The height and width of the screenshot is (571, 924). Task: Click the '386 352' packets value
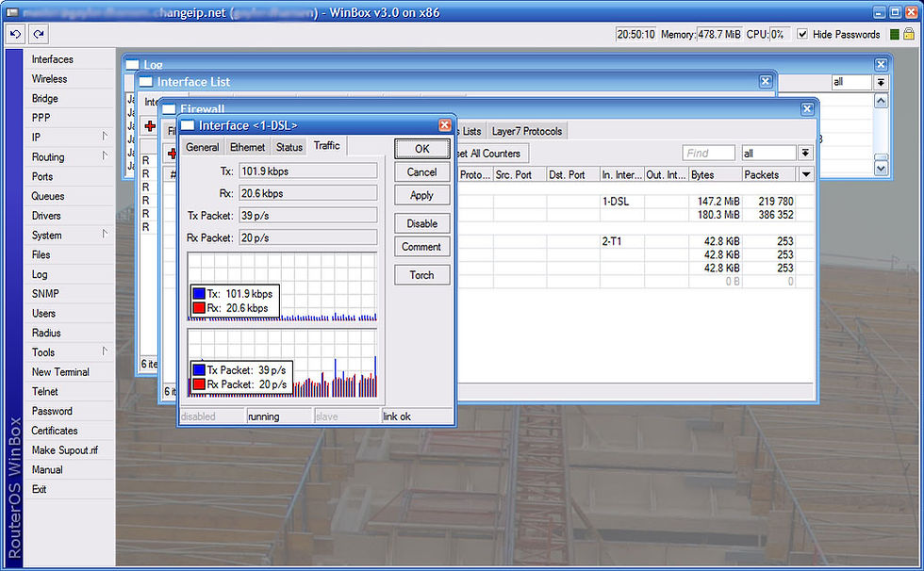pyautogui.click(x=775, y=215)
